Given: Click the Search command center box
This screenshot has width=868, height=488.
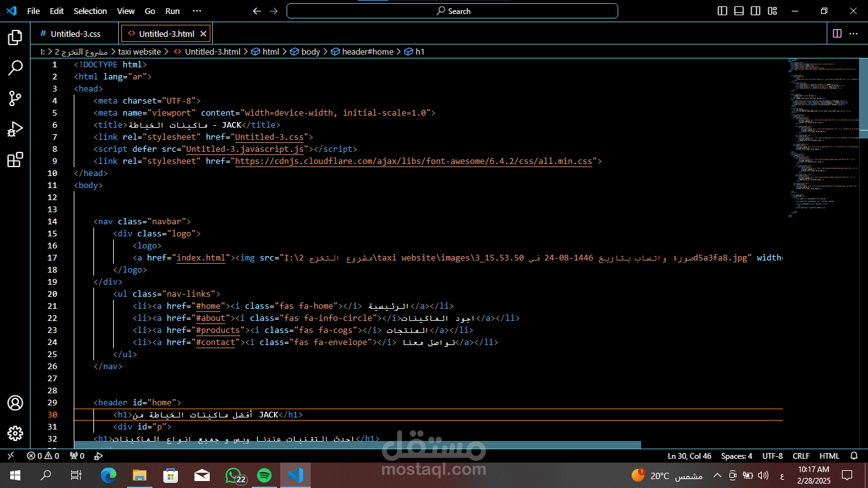Looking at the screenshot, I should (452, 11).
